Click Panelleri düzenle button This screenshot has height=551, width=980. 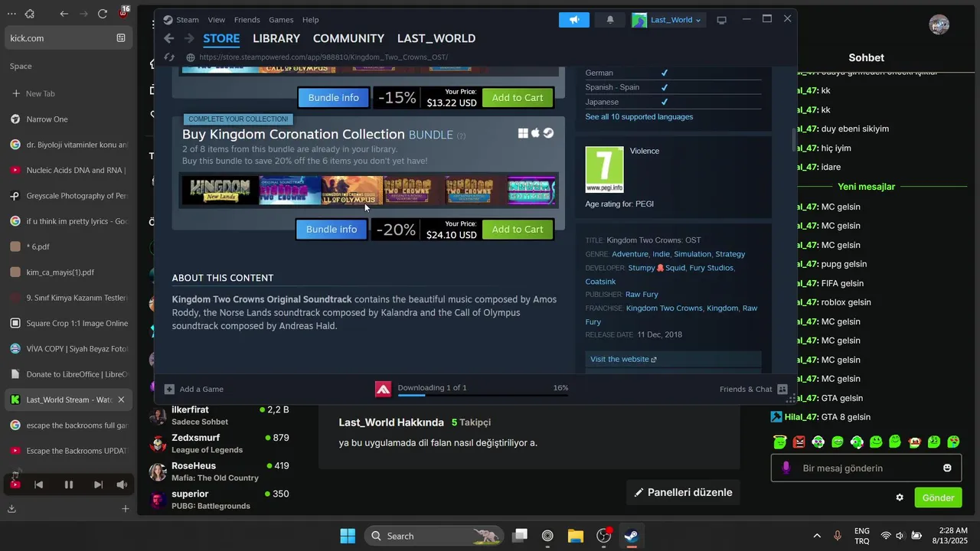683,492
